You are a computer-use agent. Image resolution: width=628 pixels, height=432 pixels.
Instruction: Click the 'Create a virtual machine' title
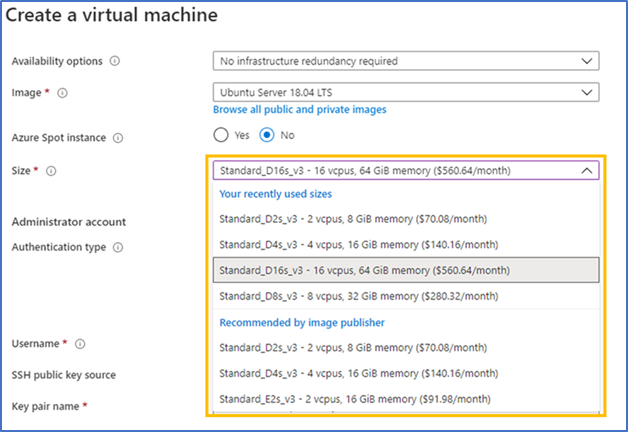(x=112, y=15)
